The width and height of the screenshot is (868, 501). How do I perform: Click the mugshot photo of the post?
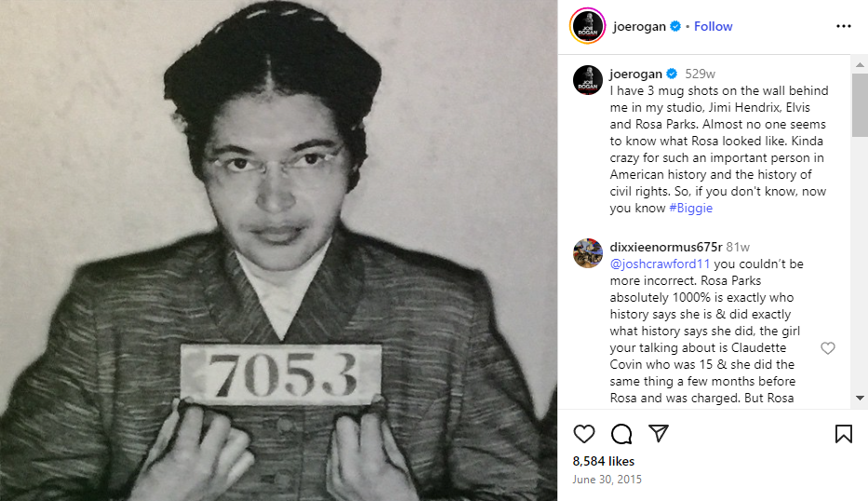tap(278, 250)
